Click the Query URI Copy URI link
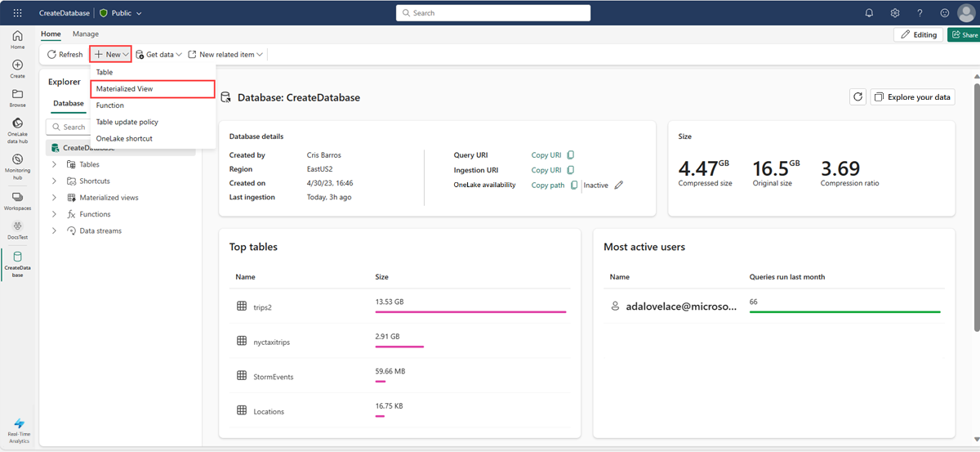 click(x=546, y=155)
